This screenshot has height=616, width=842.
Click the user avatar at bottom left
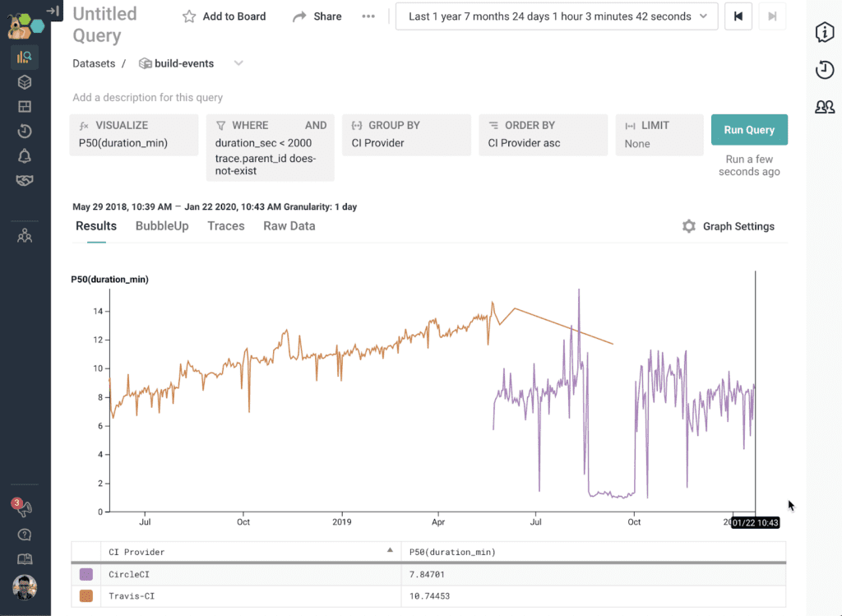pyautogui.click(x=25, y=587)
